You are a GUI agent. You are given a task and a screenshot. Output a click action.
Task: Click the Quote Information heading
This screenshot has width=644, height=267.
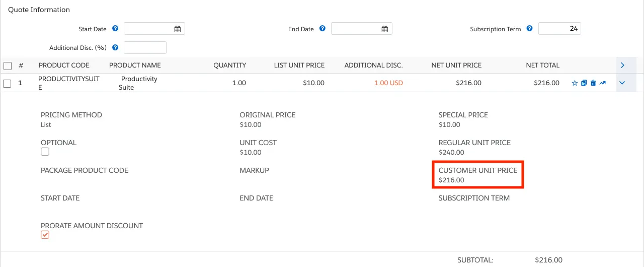click(x=39, y=10)
